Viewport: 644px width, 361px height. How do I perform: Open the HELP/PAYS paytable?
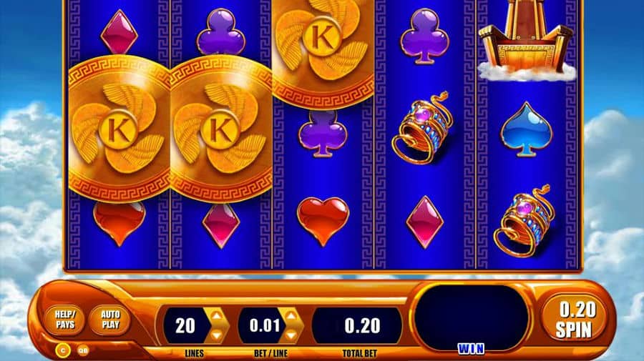coord(65,320)
